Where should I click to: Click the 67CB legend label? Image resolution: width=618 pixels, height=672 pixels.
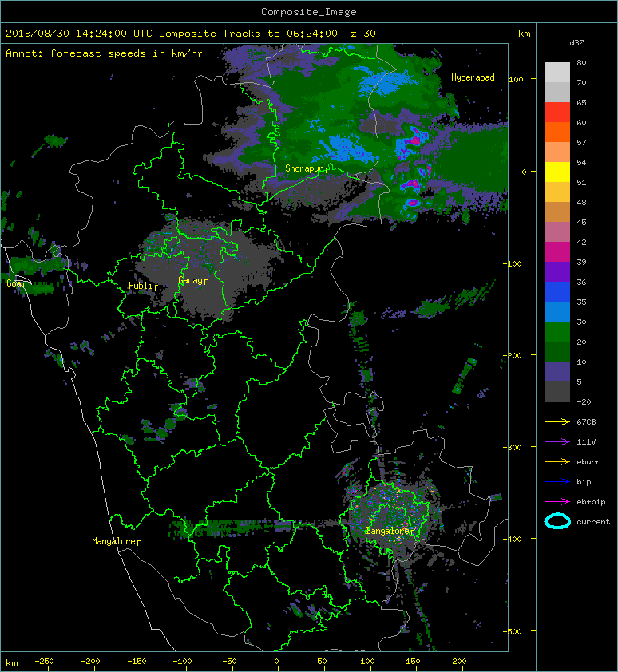coord(586,422)
